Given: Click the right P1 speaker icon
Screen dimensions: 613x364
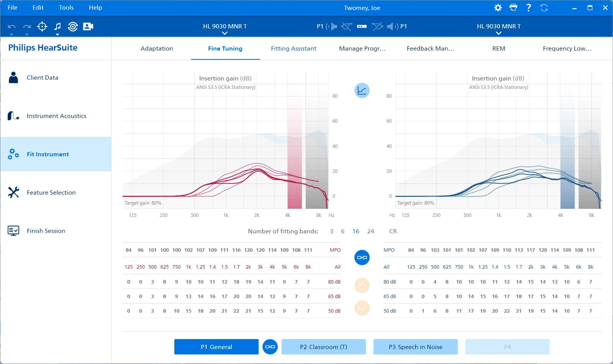Looking at the screenshot, I should (x=392, y=26).
